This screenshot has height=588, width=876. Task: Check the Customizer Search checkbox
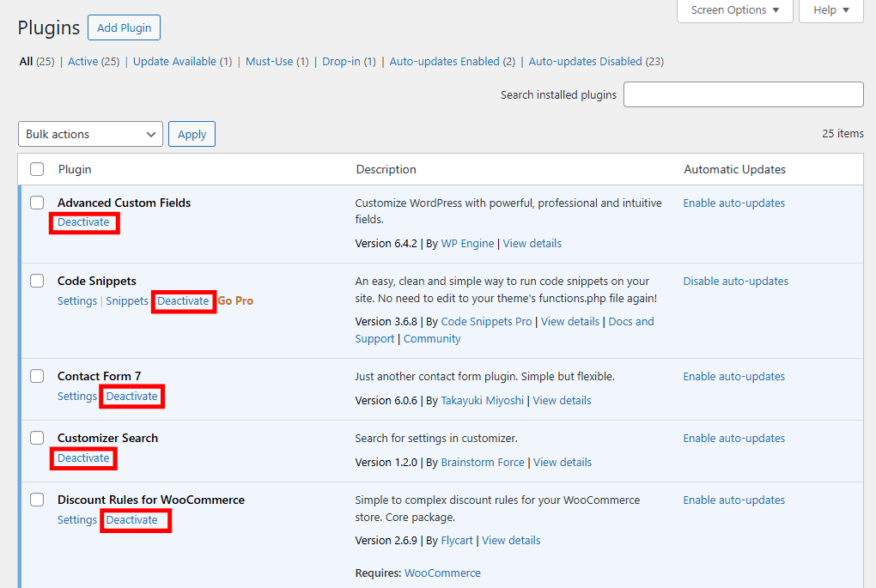coord(37,439)
